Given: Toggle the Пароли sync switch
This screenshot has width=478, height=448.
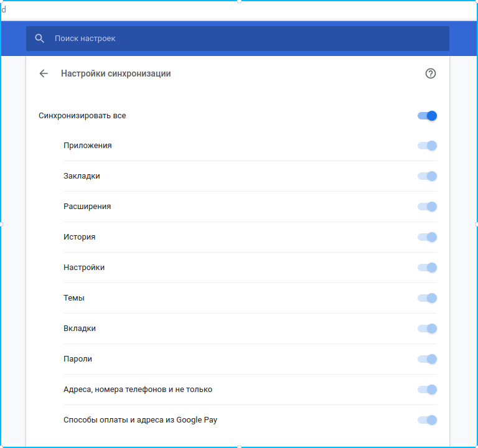Looking at the screenshot, I should 427,359.
